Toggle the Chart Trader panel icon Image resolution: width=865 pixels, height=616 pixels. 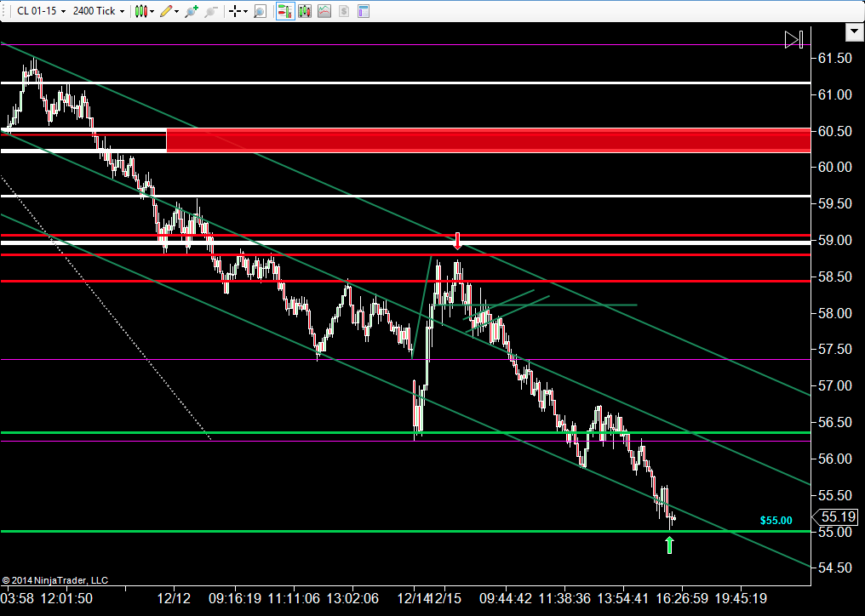[x=284, y=11]
